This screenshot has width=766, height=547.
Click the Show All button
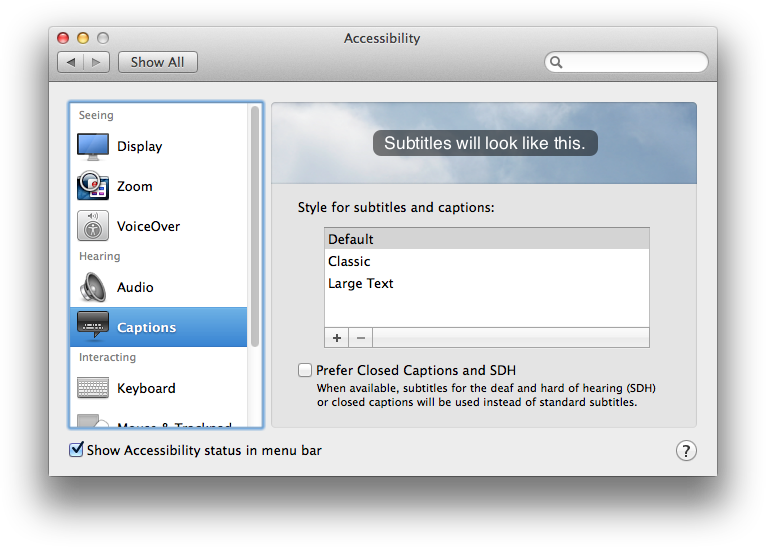coord(158,62)
